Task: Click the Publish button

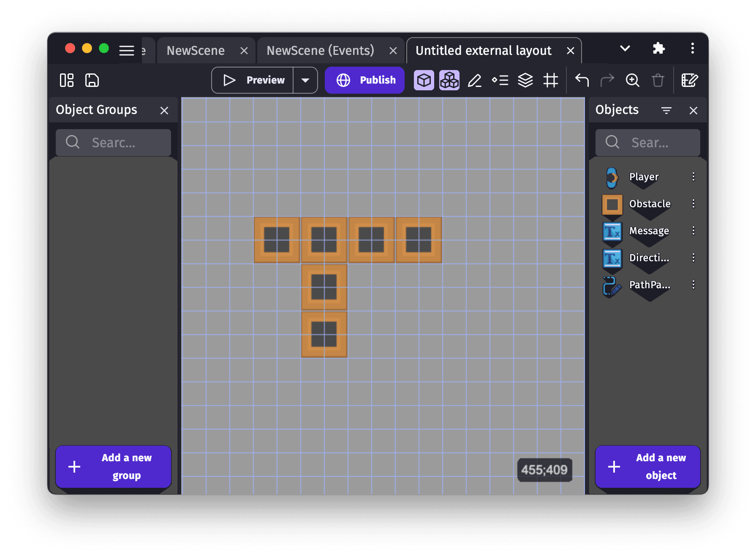Action: pyautogui.click(x=365, y=80)
